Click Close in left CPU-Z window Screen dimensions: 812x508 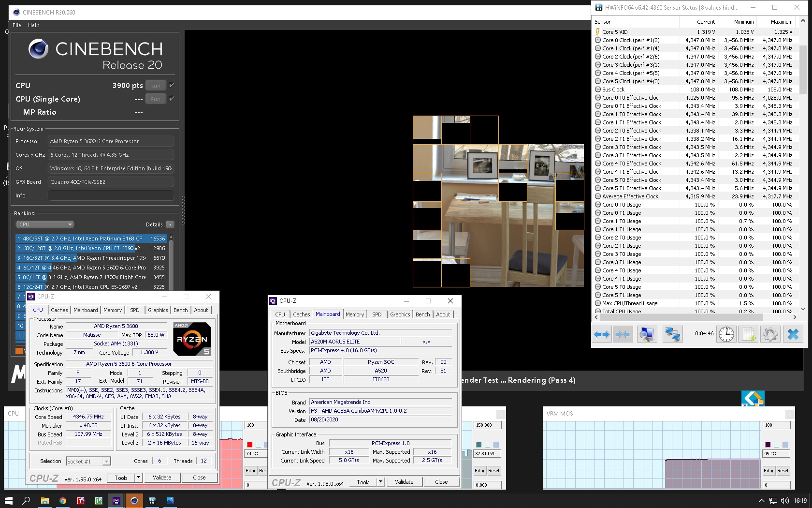coord(199,478)
